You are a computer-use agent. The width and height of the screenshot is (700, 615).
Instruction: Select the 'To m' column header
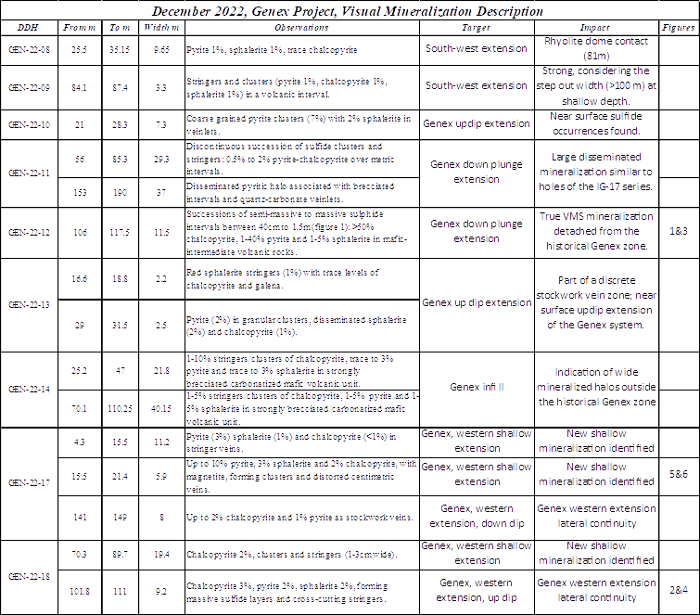120,28
